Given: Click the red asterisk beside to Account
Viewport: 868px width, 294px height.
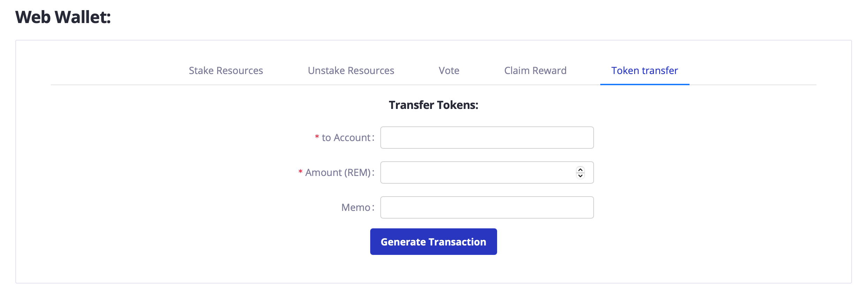Looking at the screenshot, I should pos(317,137).
